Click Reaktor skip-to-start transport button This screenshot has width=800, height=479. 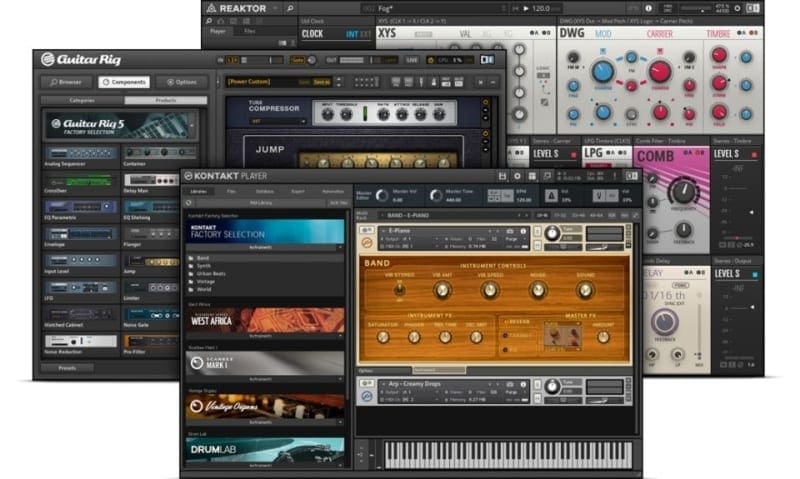515,8
